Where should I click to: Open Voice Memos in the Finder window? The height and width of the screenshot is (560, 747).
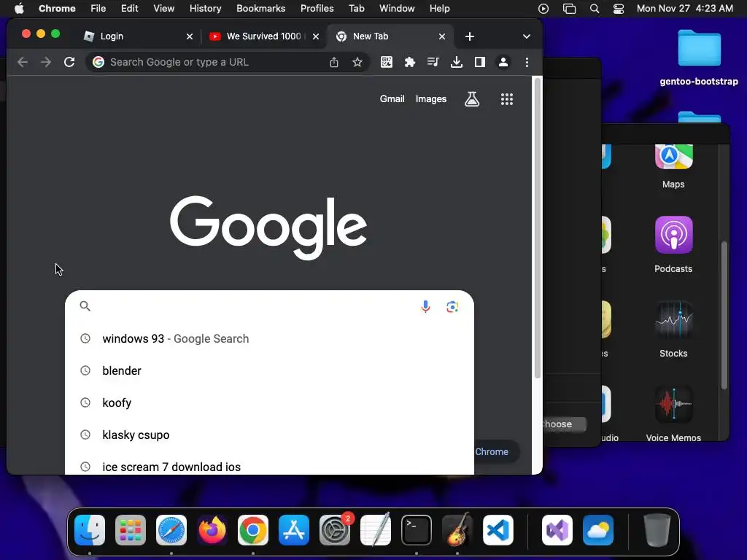[x=673, y=414]
